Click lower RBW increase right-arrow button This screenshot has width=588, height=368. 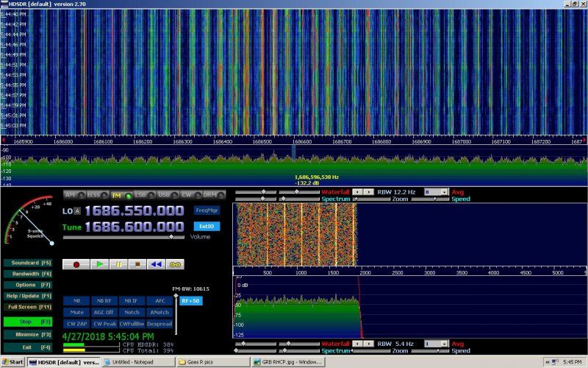pos(369,344)
